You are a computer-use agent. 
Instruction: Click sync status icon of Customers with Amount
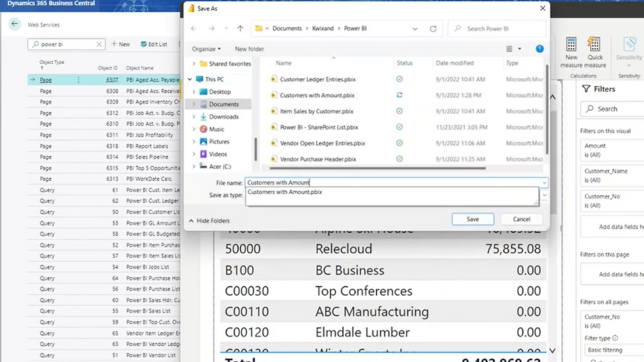[400, 95]
